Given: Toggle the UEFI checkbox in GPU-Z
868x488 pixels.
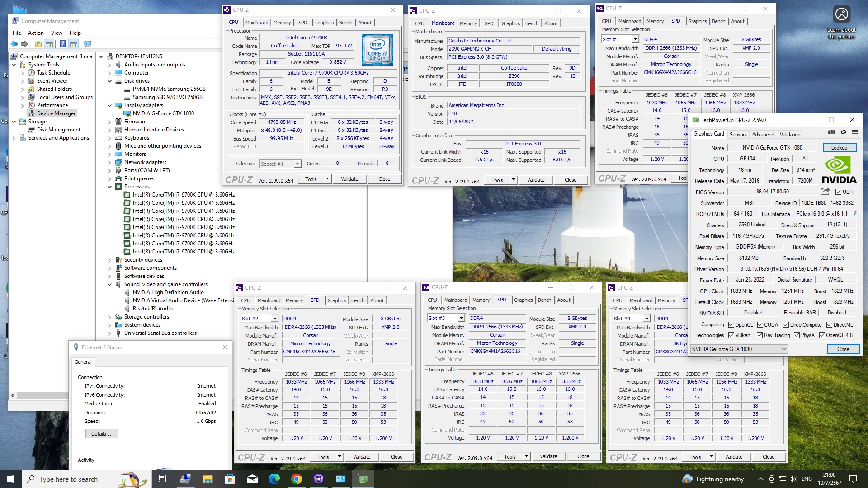Looking at the screenshot, I should click(838, 192).
